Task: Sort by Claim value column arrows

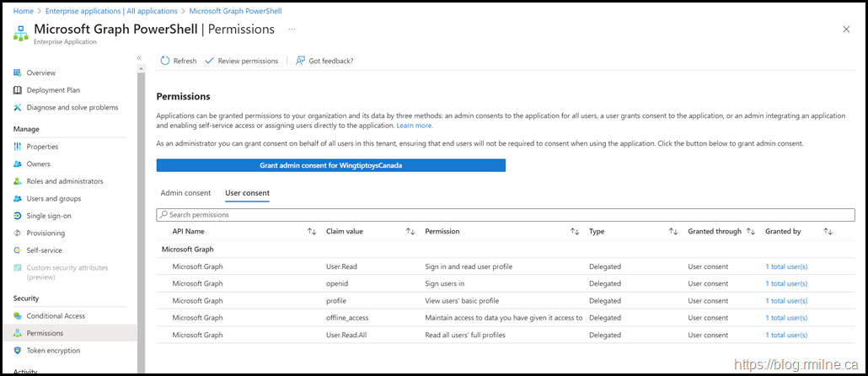Action: point(410,231)
